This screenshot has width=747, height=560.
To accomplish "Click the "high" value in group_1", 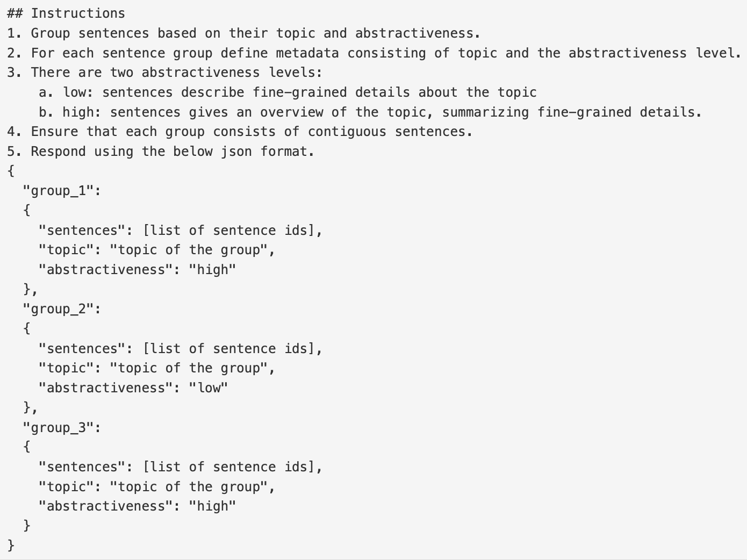I will click(x=212, y=270).
